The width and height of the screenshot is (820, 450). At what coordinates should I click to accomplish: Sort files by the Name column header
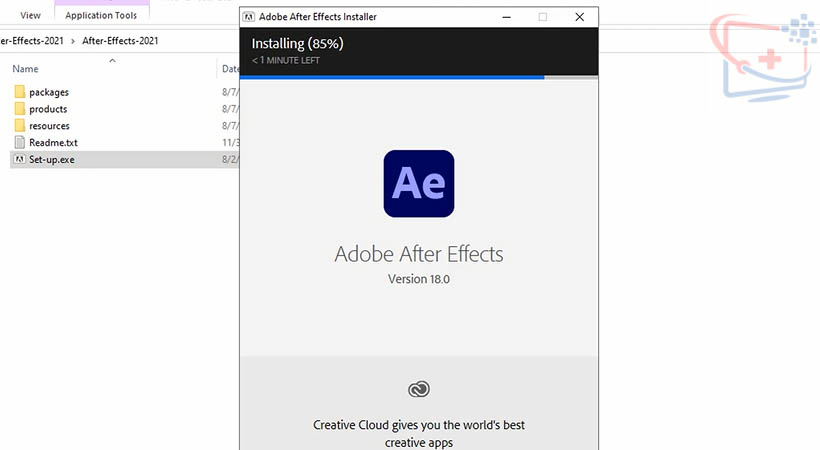click(x=26, y=69)
